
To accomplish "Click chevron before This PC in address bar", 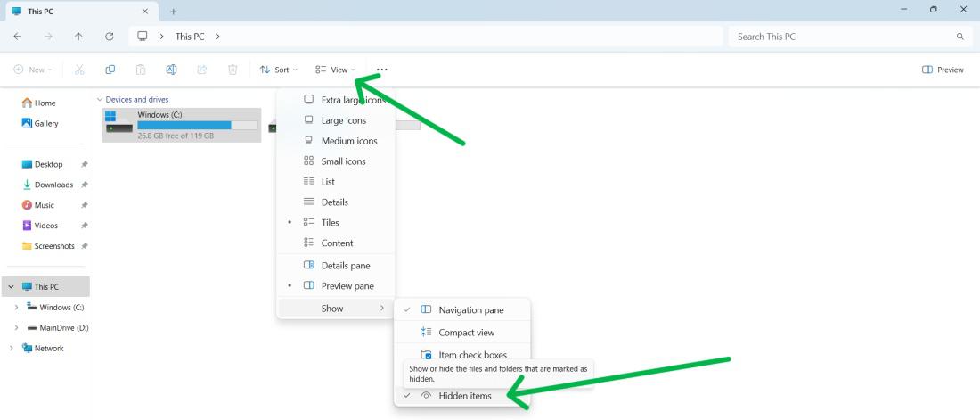I will (162, 37).
